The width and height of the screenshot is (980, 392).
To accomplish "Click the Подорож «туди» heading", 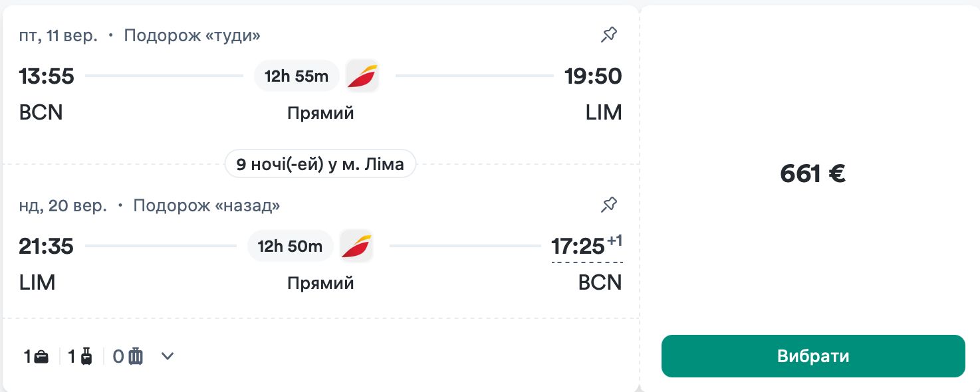I will [192, 35].
